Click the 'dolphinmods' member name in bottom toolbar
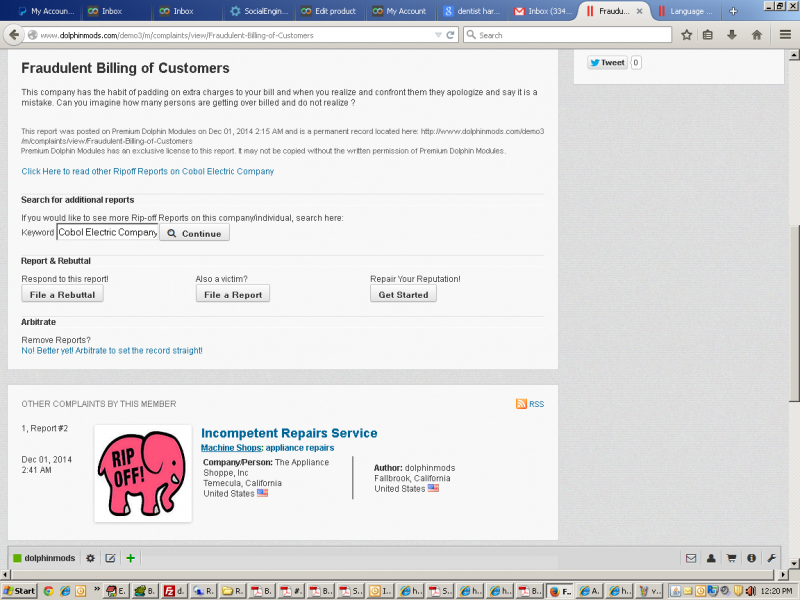 coord(49,558)
